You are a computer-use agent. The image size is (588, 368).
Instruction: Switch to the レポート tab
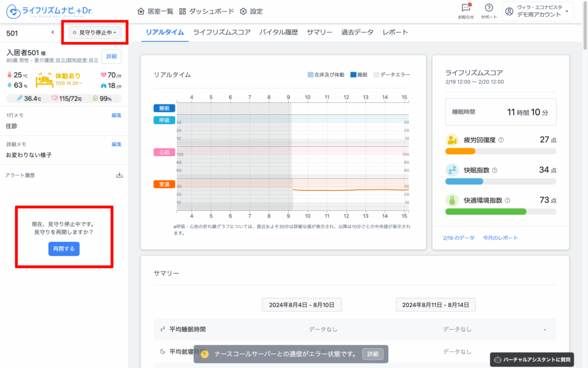[x=395, y=32]
